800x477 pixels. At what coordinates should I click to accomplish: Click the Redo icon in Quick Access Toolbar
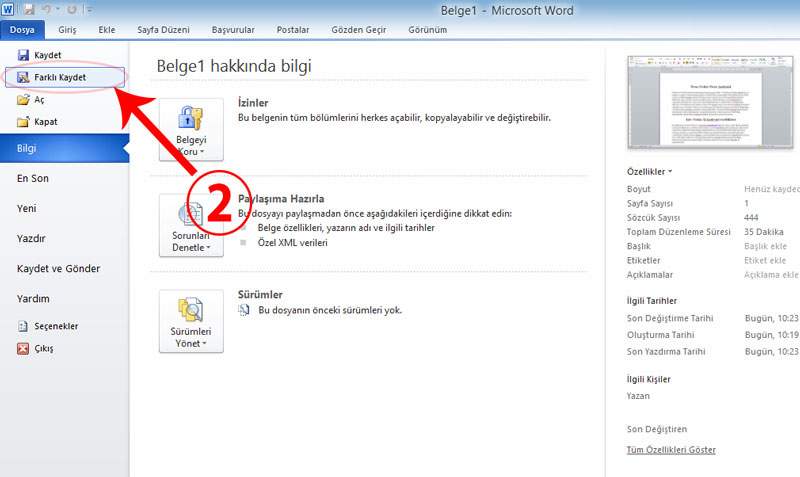coord(72,9)
